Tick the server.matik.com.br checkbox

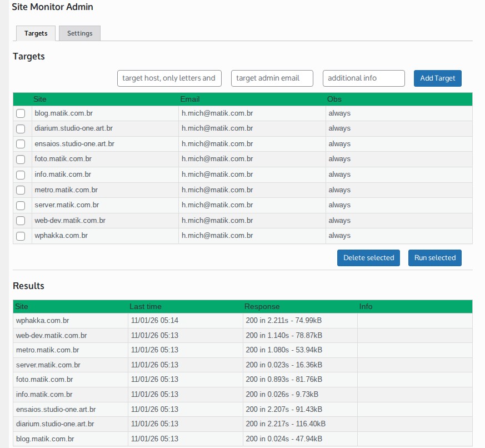click(x=21, y=205)
